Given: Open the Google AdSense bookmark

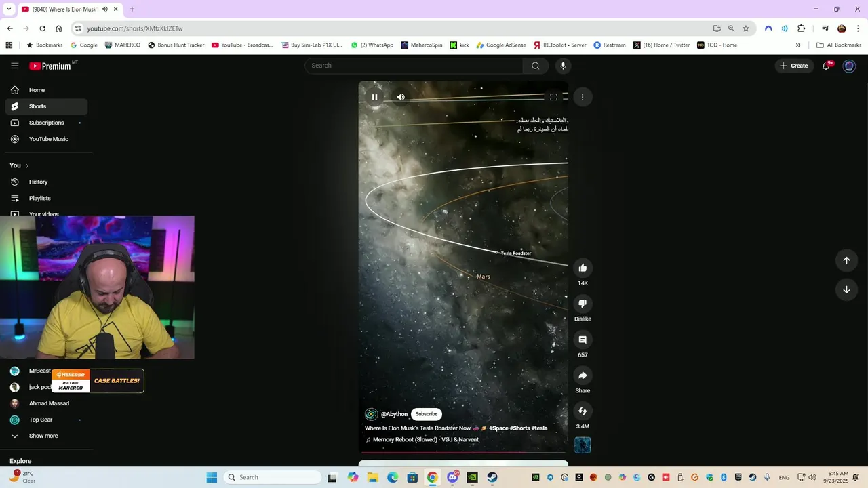Looking at the screenshot, I should [x=500, y=45].
